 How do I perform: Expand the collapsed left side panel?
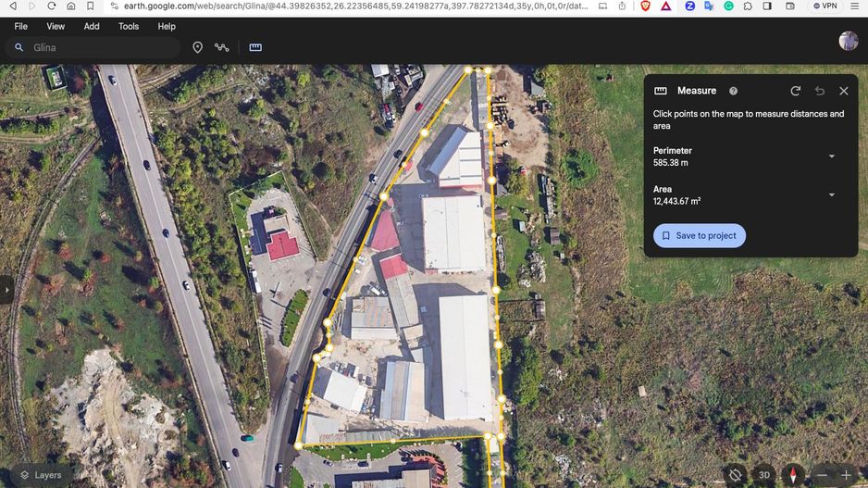tap(6, 290)
